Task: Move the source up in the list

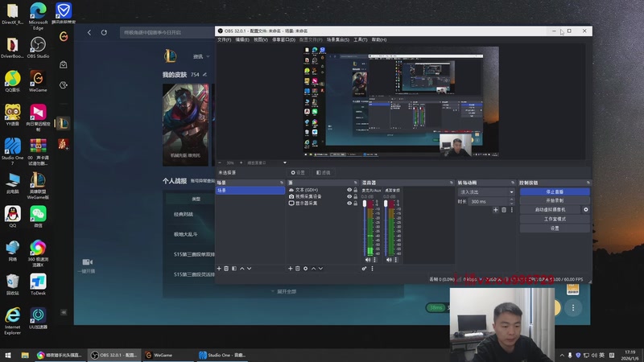Action: pos(313,269)
